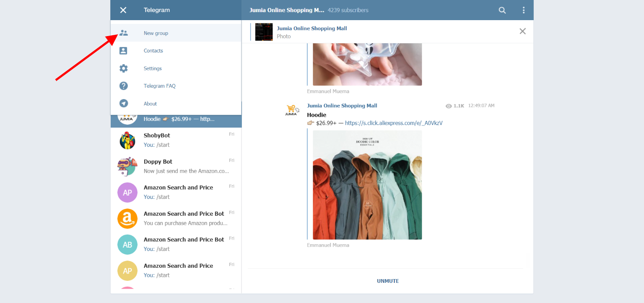Dismiss the pinned message bar
This screenshot has height=303, width=644.
click(x=522, y=31)
